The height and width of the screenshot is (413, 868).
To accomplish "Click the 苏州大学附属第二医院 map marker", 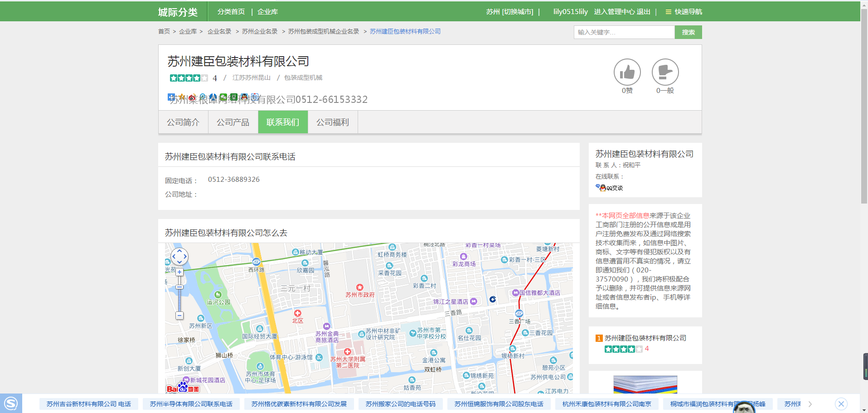I will coord(347,352).
